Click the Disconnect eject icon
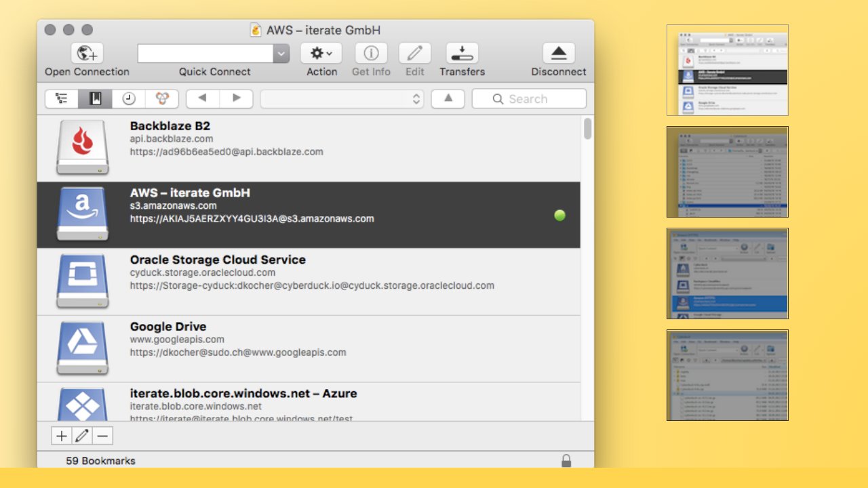868x488 pixels. pos(558,54)
